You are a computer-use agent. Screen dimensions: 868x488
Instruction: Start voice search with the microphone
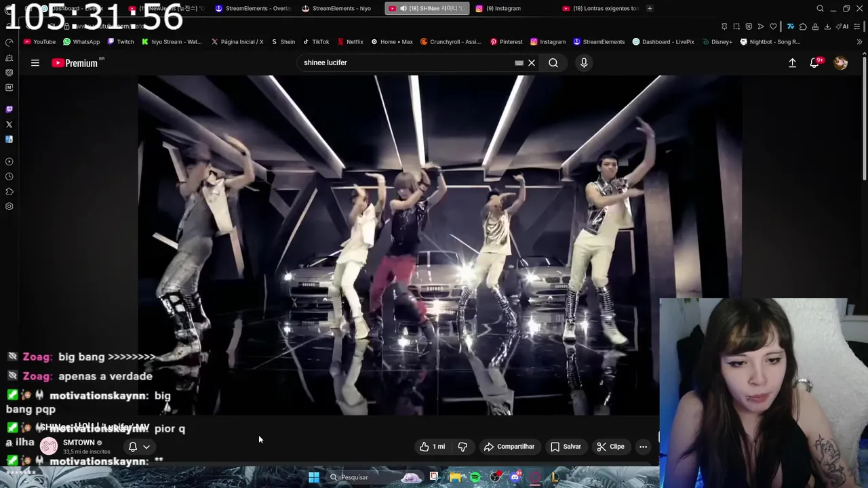pyautogui.click(x=584, y=63)
